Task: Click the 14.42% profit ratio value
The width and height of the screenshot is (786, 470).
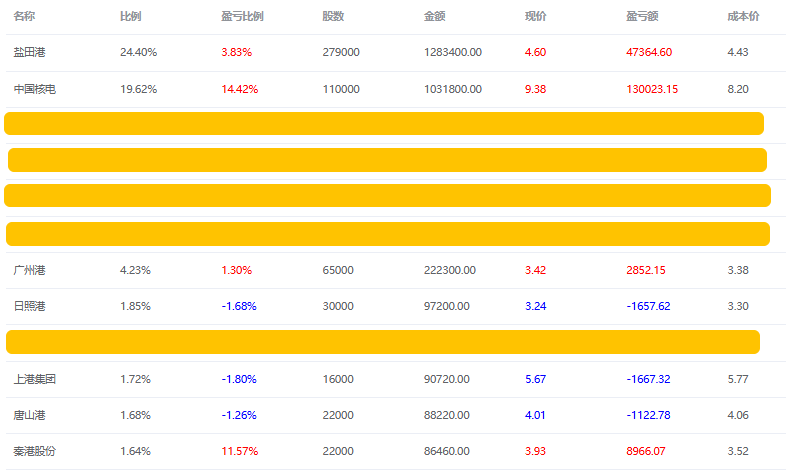Action: coord(240,89)
